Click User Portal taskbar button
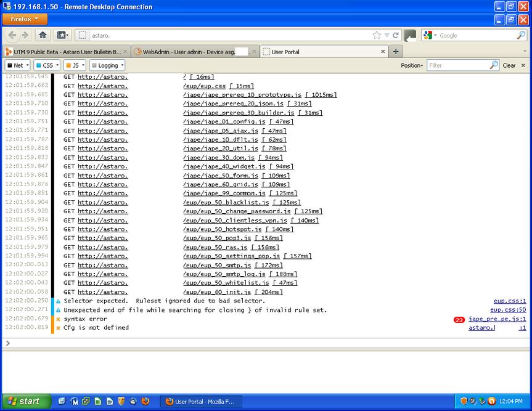This screenshot has height=411, width=532. pyautogui.click(x=201, y=402)
